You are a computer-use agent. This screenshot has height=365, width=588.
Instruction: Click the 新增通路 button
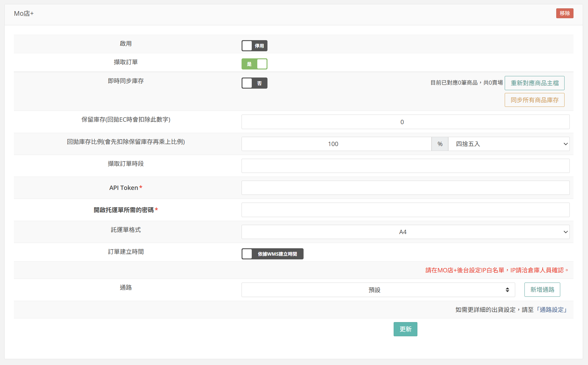point(542,290)
